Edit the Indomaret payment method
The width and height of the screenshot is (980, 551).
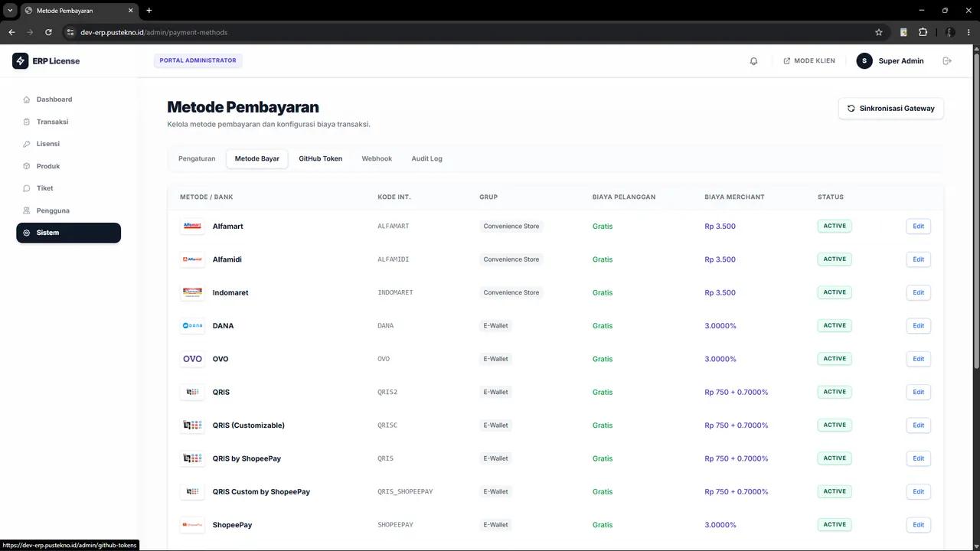(x=919, y=292)
